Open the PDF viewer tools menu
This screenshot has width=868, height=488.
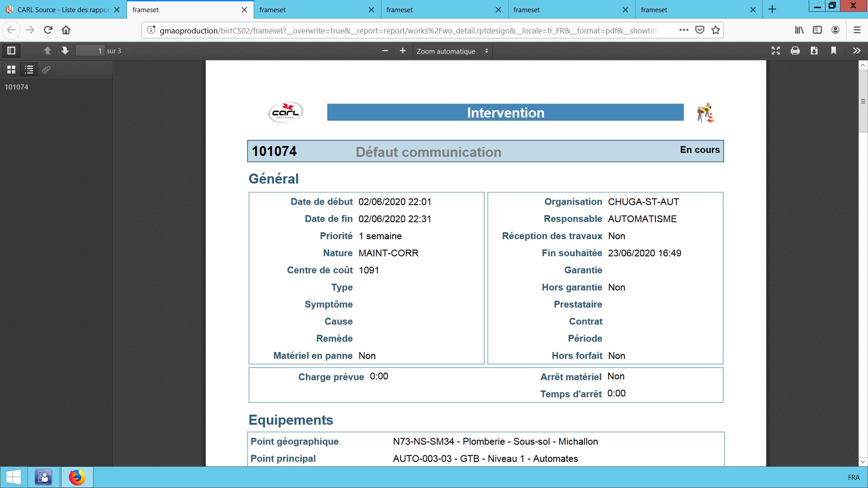(x=857, y=51)
